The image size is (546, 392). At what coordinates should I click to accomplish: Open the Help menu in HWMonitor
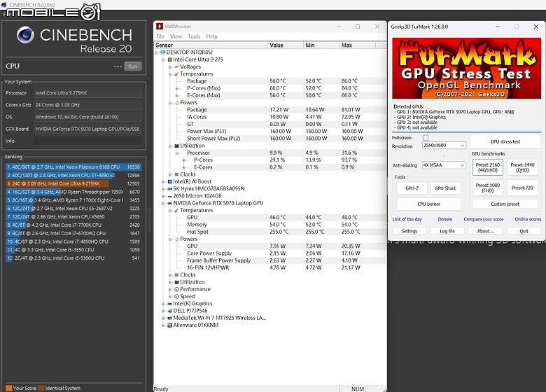[x=211, y=36]
